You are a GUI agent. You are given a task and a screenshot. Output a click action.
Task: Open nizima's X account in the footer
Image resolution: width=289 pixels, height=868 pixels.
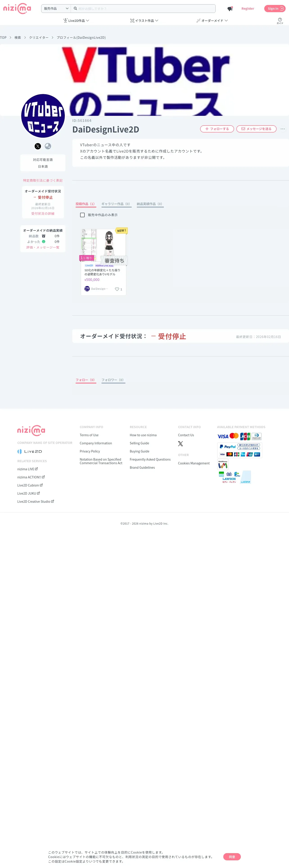pos(181,444)
